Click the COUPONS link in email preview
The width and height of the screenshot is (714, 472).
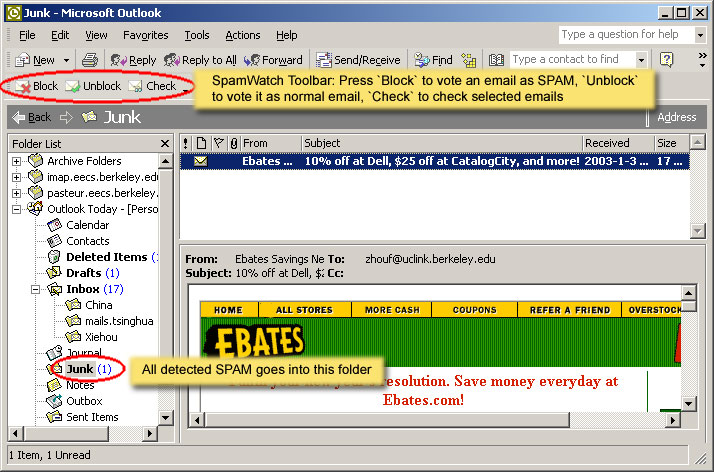(x=474, y=310)
